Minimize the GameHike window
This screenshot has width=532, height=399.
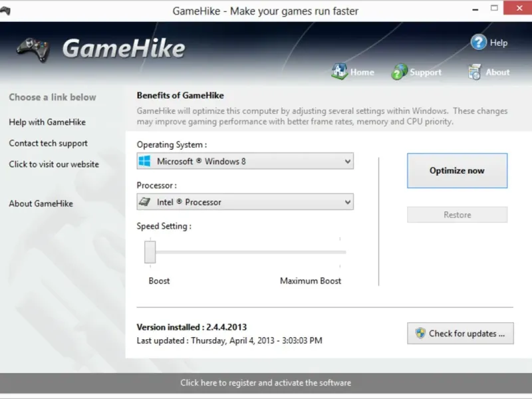point(475,9)
